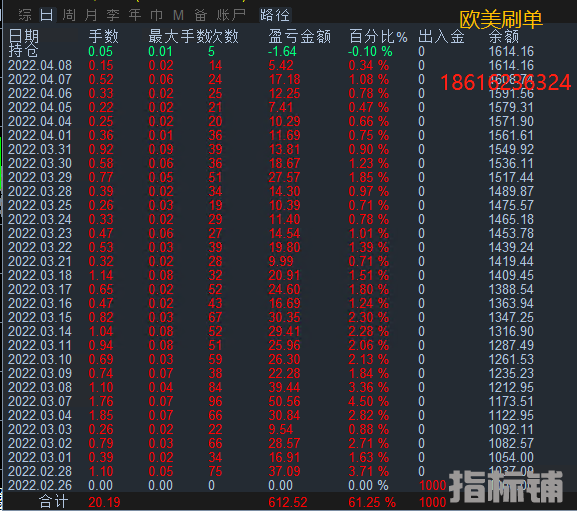
Task: Open the 月 monthly tab
Action: pyautogui.click(x=91, y=15)
